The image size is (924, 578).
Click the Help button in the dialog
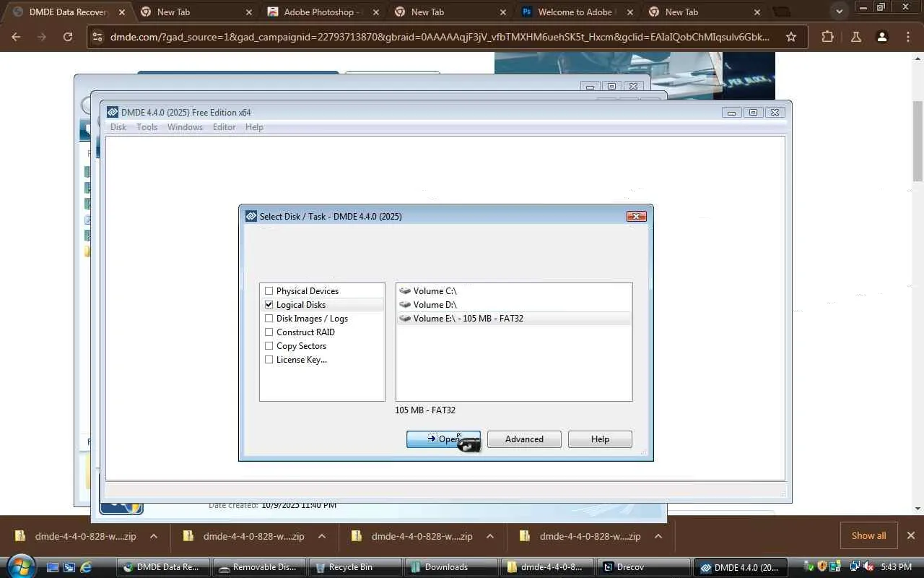(600, 439)
